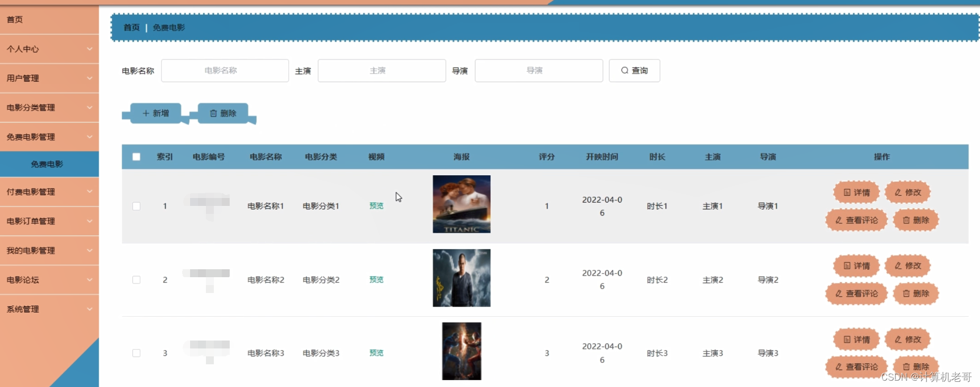
Task: Click the 导演2 cell
Action: (768, 280)
